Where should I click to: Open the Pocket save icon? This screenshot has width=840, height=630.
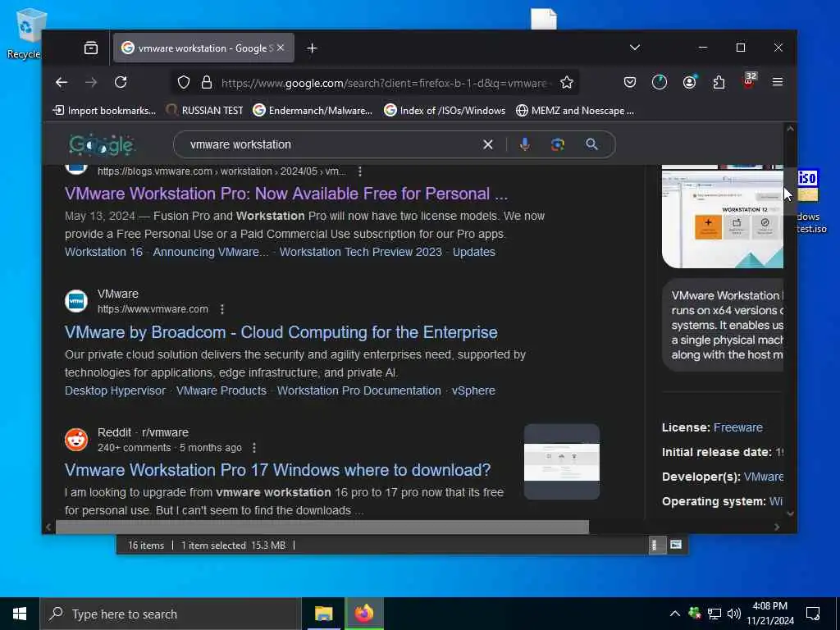(630, 82)
